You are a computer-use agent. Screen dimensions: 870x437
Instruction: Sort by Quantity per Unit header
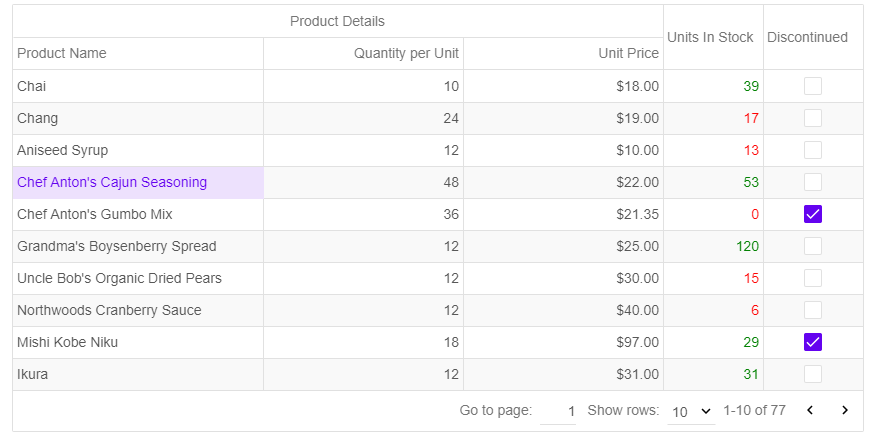coord(406,53)
